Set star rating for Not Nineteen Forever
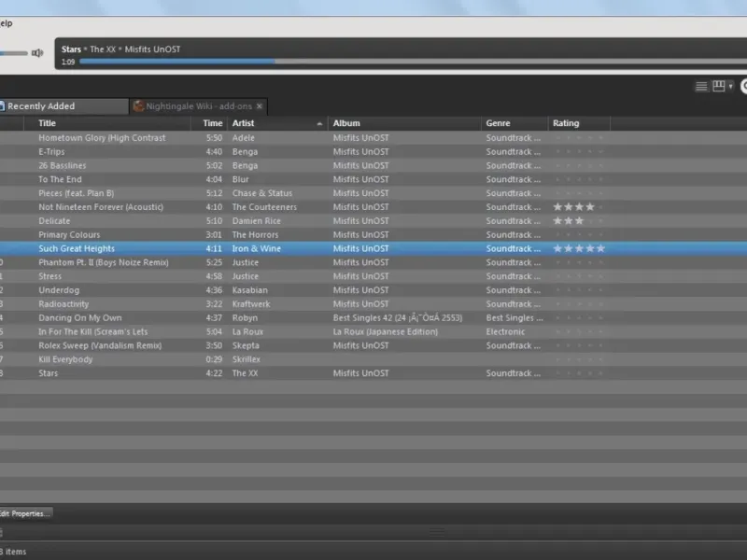 point(579,207)
